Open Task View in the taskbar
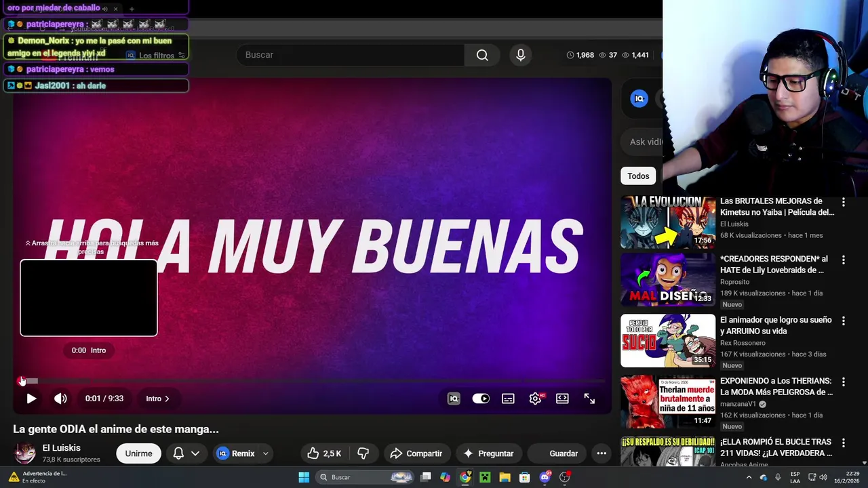This screenshot has height=488, width=868. tap(426, 477)
